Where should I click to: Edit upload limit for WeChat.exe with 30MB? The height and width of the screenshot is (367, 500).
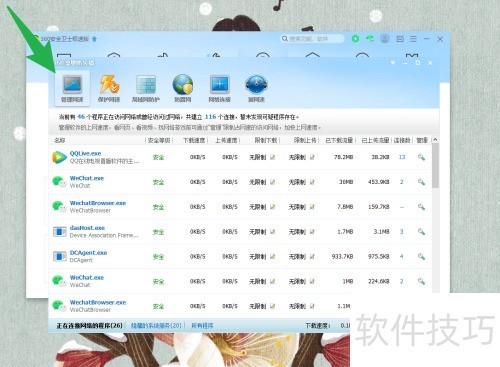(x=312, y=182)
